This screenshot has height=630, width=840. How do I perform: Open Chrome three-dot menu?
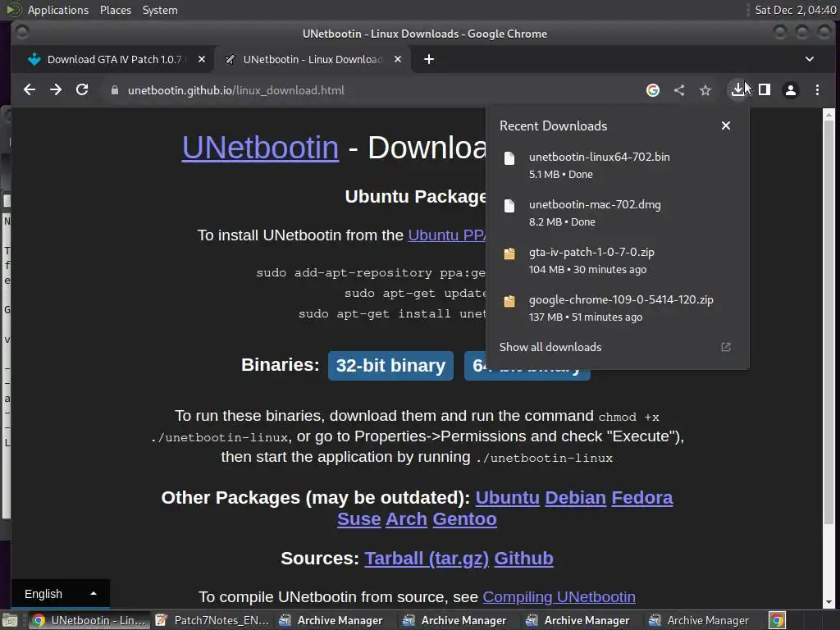pos(817,90)
